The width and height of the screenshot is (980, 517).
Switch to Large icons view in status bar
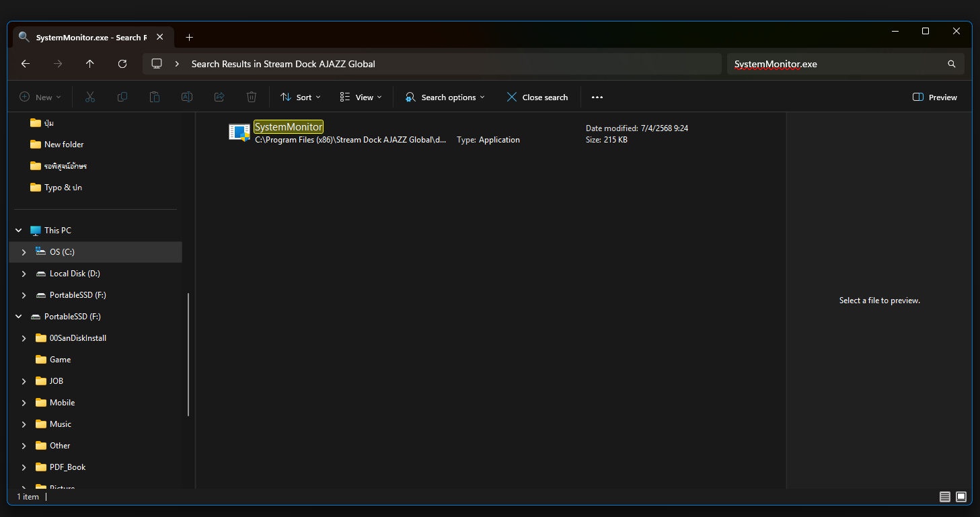[x=961, y=497]
